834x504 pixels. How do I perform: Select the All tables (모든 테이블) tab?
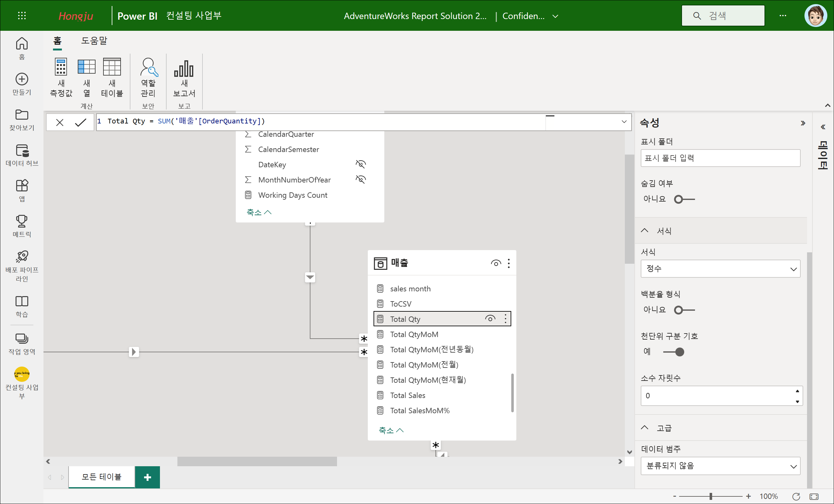tap(102, 477)
